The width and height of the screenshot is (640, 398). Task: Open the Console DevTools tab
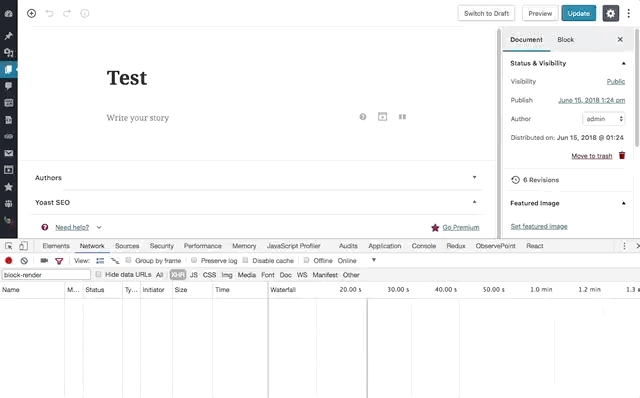[x=424, y=246]
